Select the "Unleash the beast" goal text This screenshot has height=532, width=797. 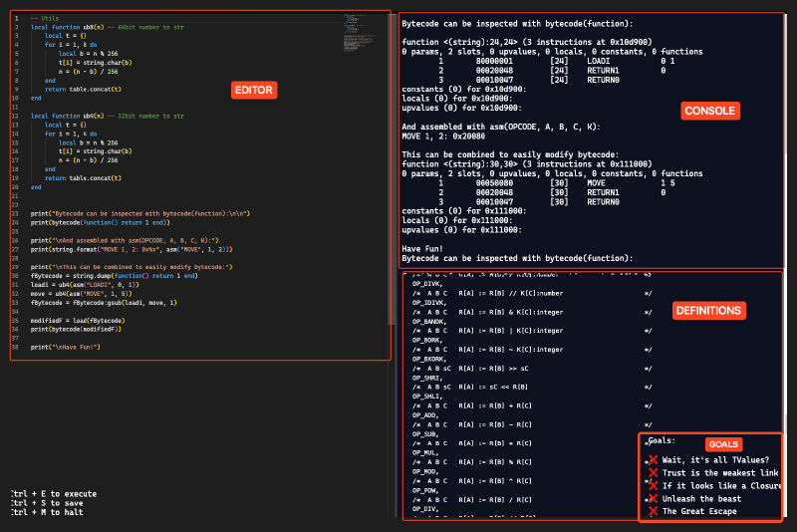(699, 498)
